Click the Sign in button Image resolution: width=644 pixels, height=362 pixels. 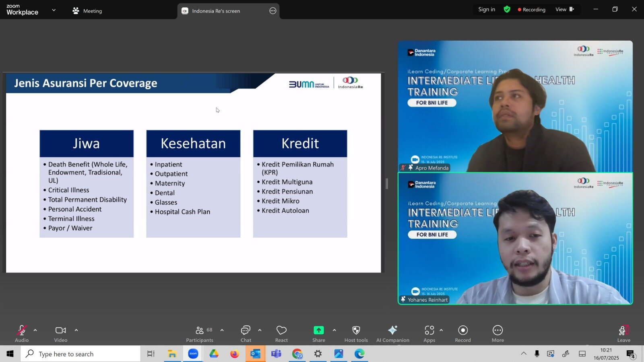[487, 9]
